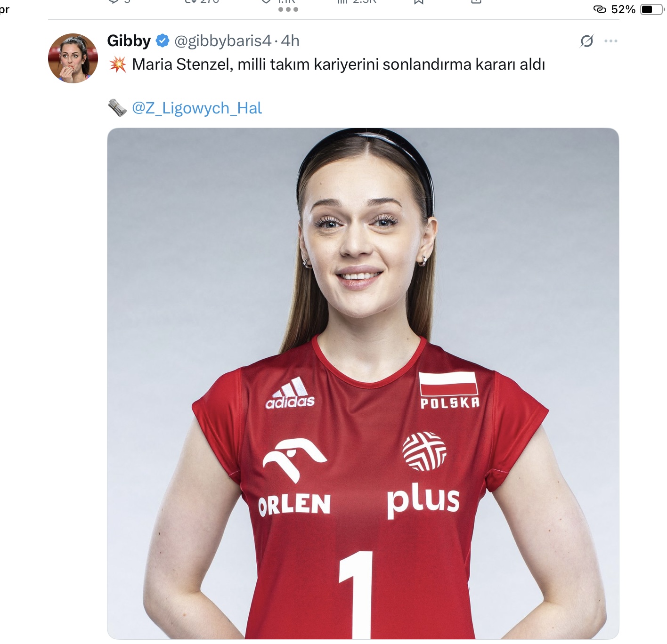Open the tweet text about Maria Stenzel

coord(338,64)
